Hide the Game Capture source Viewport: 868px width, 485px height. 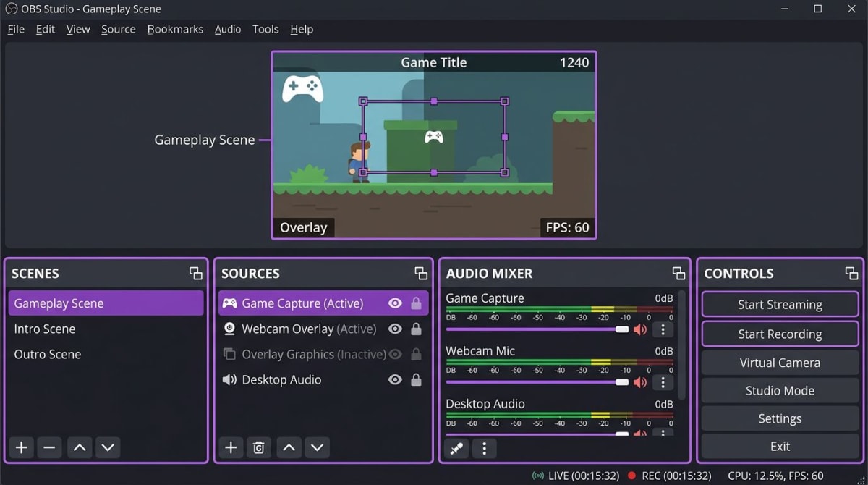(395, 303)
